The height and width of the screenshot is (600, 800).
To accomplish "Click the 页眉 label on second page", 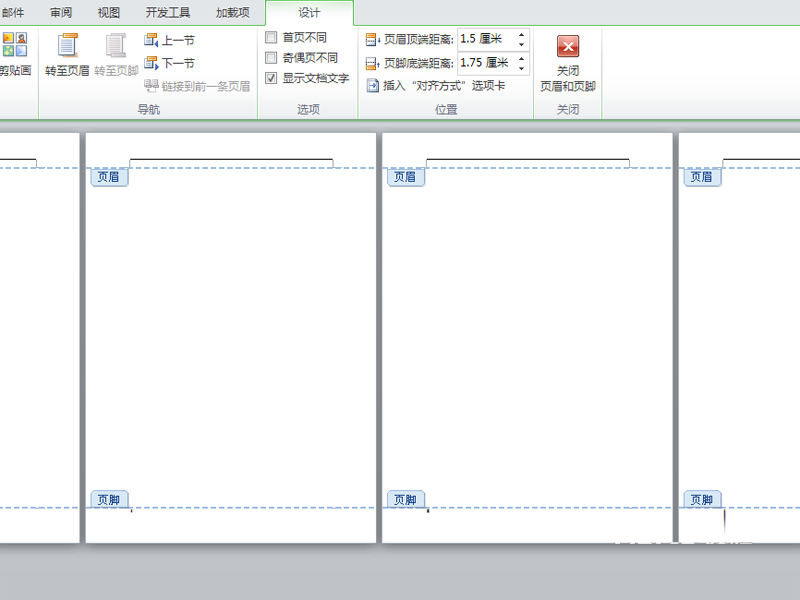I will 108,177.
